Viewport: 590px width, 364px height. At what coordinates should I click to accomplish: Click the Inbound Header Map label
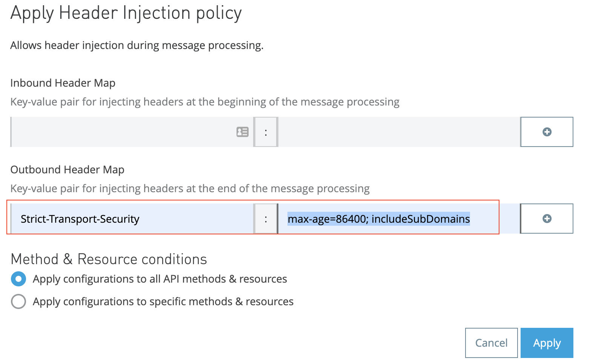(63, 83)
